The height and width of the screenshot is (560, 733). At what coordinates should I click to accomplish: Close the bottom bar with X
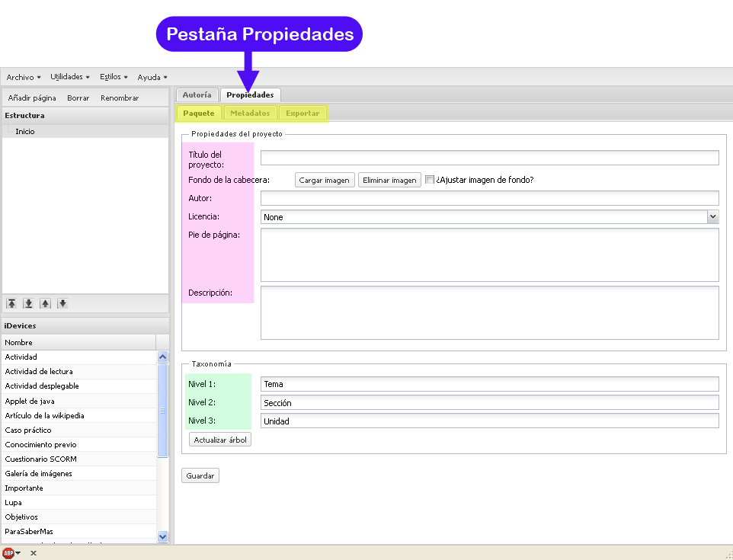[x=34, y=553]
